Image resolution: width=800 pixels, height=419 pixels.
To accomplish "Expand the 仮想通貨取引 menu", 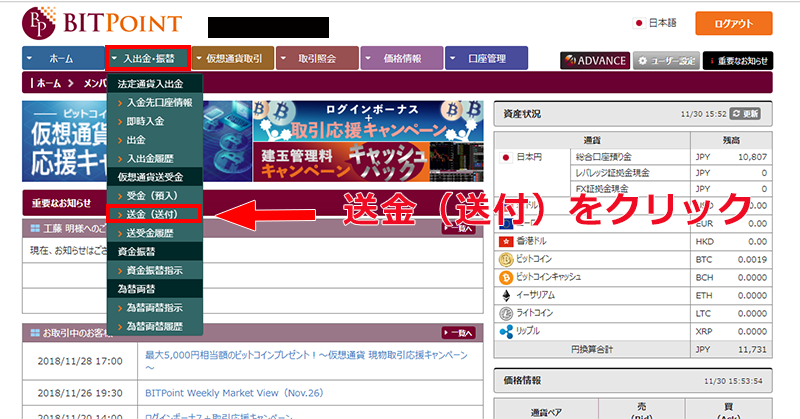I will [x=233, y=58].
